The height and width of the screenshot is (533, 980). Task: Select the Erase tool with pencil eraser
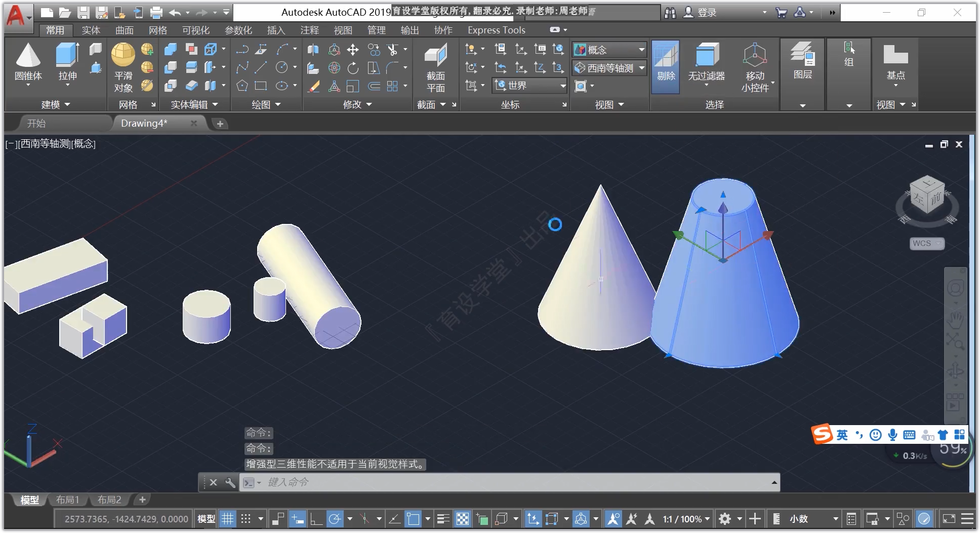click(x=314, y=86)
